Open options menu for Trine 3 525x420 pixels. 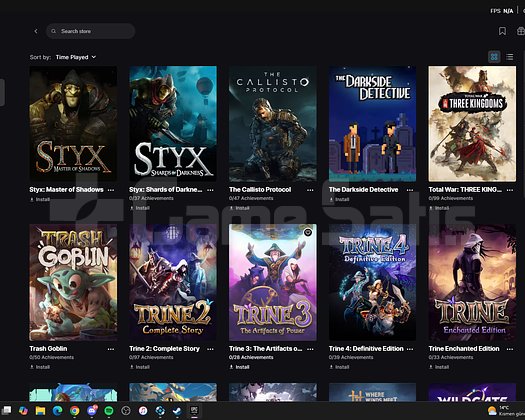click(x=310, y=349)
